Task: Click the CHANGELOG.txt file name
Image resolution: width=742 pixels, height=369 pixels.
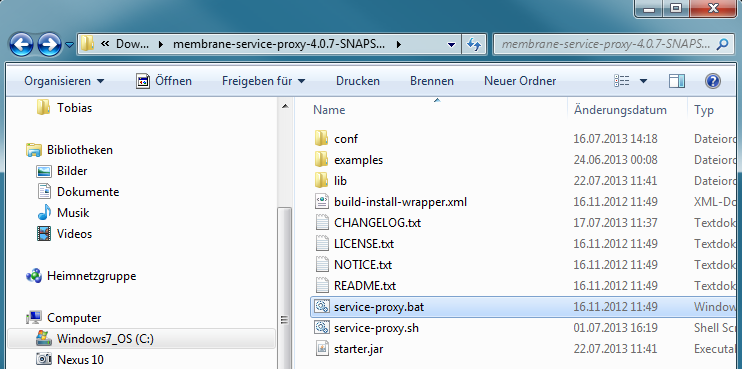Action: [377, 222]
